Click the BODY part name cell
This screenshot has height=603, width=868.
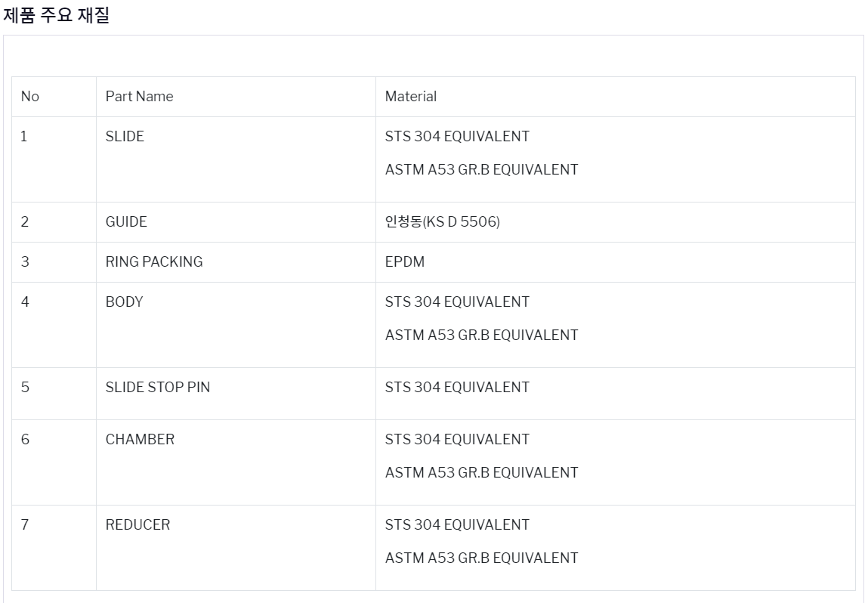click(x=236, y=325)
